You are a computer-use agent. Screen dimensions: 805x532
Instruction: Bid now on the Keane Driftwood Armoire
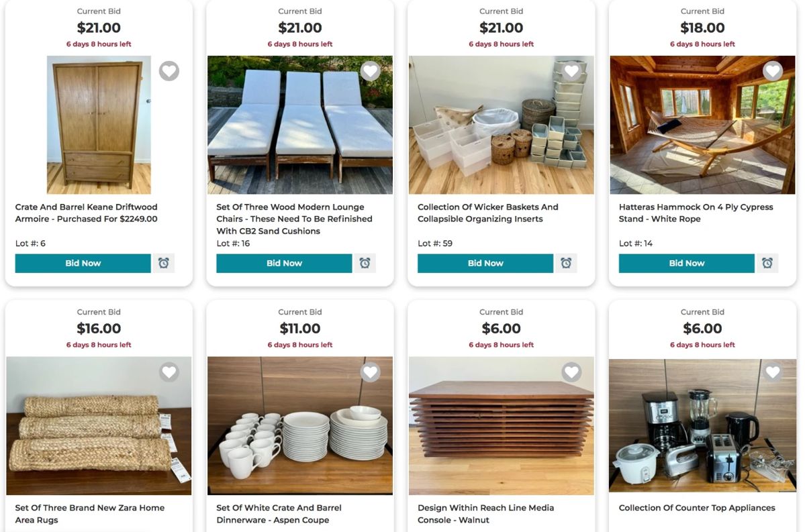coord(83,263)
